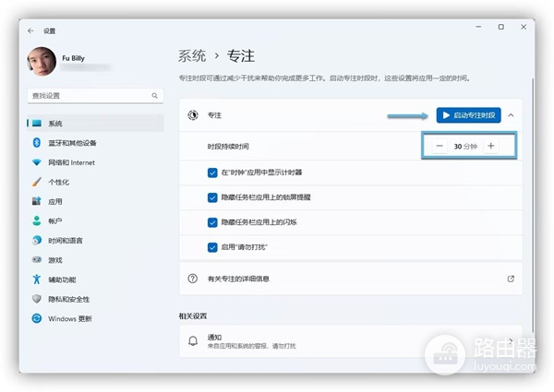Image resolution: width=554 pixels, height=392 pixels.
Task: Toggle 在"时钟"应用中显示计时器 checkbox
Action: click(213, 172)
